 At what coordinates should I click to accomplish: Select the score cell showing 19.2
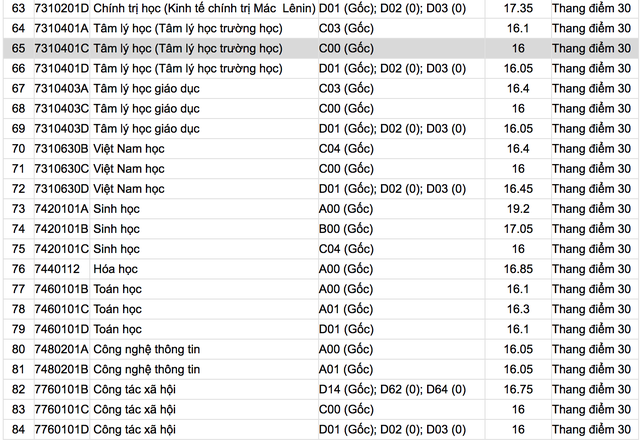[x=517, y=208]
